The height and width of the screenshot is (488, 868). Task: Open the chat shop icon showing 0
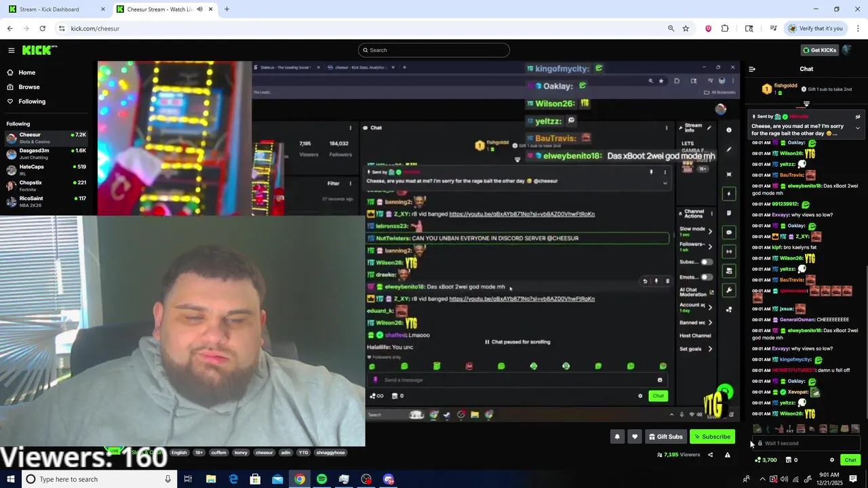tap(792, 460)
